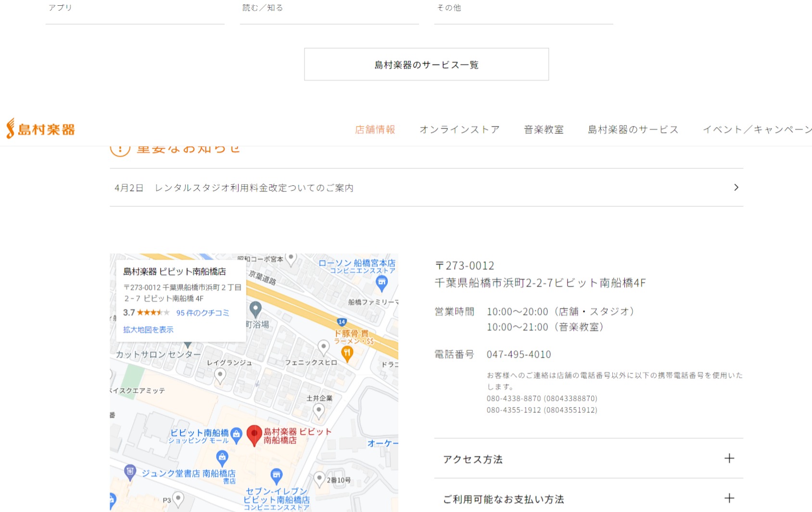
Task: Click the mobile number 080-4338-8870
Action: pyautogui.click(x=542, y=398)
